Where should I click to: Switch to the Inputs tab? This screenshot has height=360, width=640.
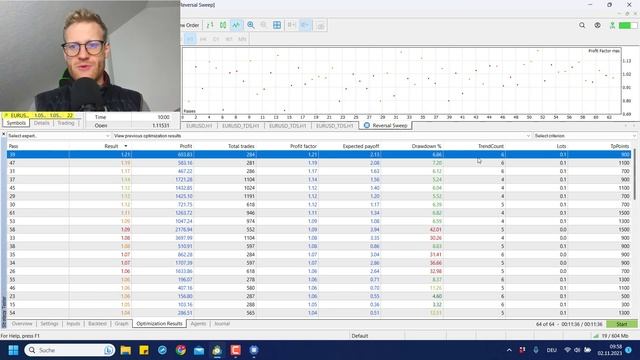73,324
